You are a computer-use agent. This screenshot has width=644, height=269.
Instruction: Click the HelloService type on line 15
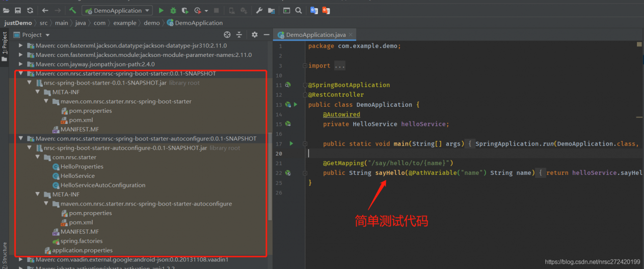tap(375, 124)
